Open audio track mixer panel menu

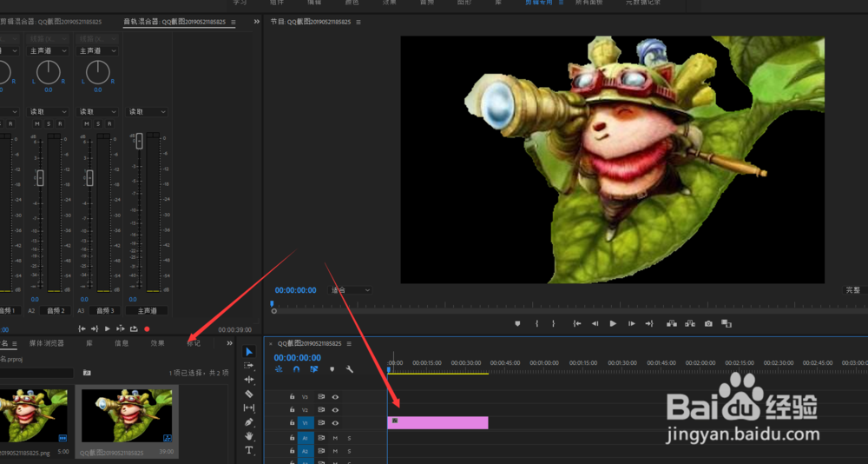[x=233, y=23]
